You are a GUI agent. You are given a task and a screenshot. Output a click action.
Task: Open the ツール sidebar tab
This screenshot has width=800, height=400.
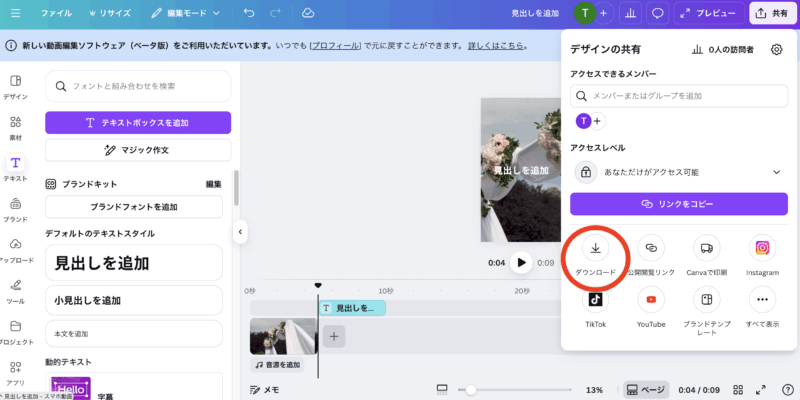tap(15, 291)
